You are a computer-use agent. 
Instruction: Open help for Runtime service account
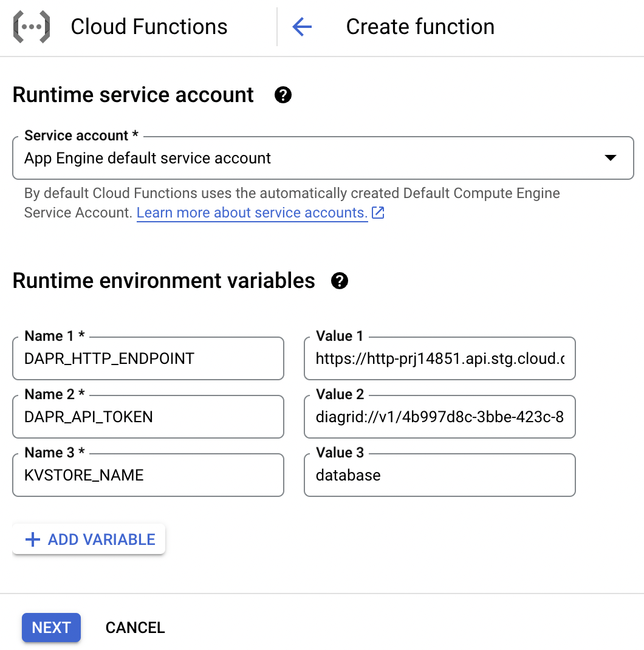coord(283,95)
